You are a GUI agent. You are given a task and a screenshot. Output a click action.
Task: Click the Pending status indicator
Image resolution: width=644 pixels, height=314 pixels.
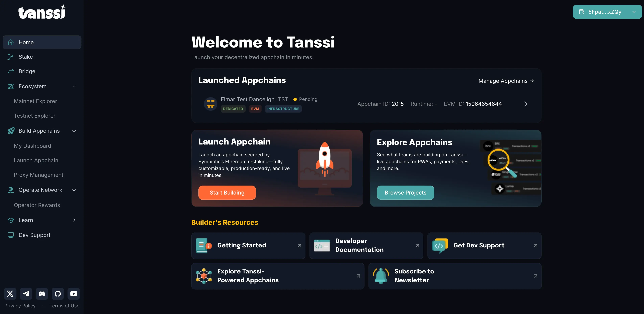(305, 99)
